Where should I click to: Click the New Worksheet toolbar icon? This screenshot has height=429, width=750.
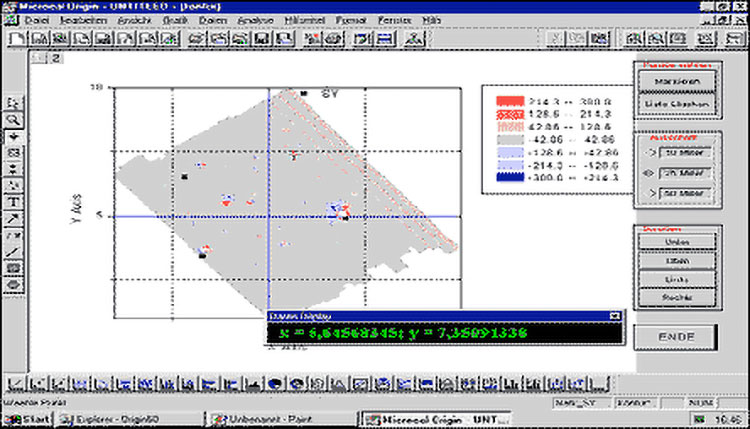coord(40,38)
